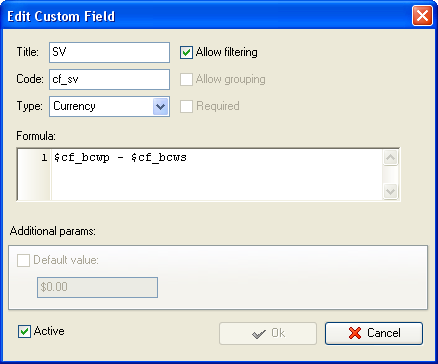Click the default value $0.00 field

97,287
